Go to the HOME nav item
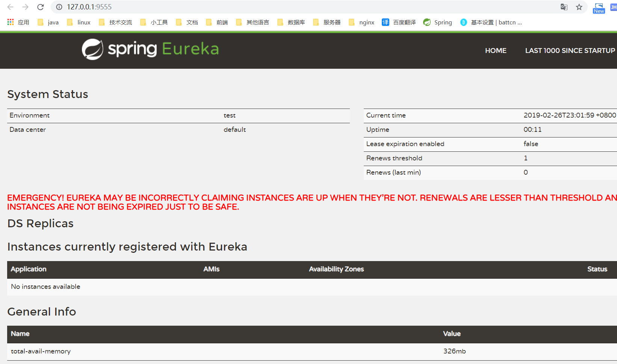The image size is (617, 364). click(x=496, y=50)
